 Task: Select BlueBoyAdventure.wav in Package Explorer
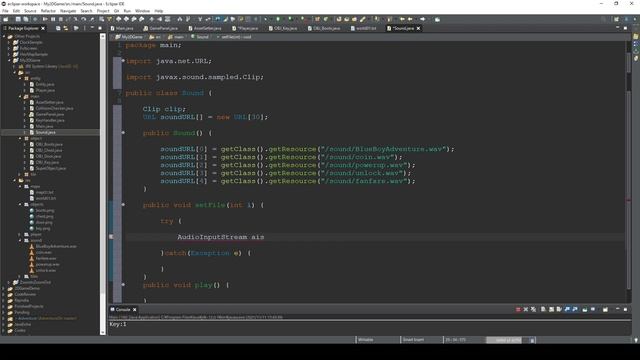coord(53,246)
